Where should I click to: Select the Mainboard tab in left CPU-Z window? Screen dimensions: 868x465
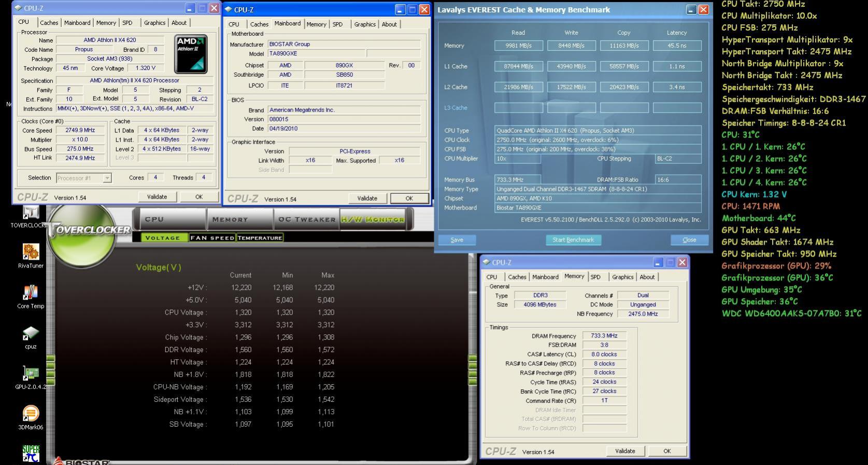coord(77,23)
